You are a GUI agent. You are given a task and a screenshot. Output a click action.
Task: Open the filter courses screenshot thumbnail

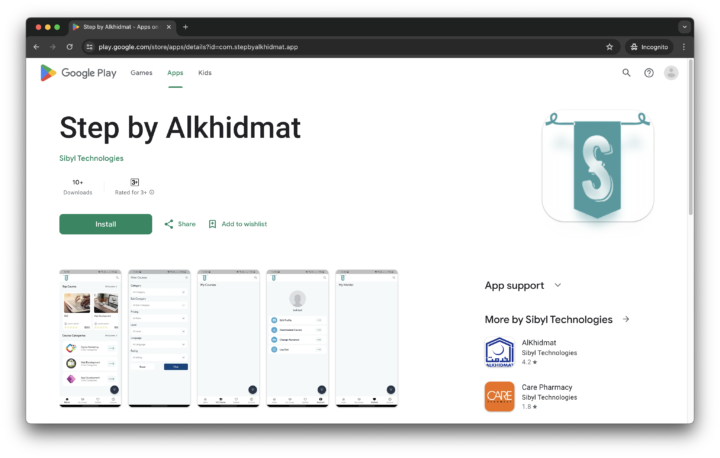(159, 338)
